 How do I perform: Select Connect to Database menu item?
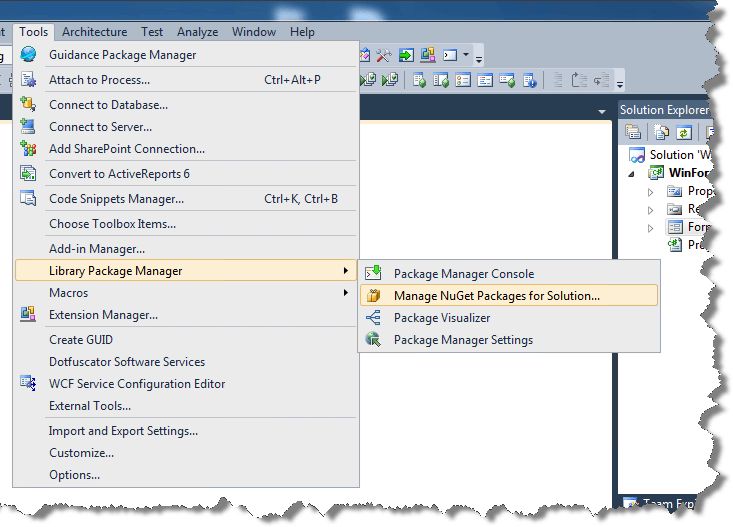click(x=186, y=105)
